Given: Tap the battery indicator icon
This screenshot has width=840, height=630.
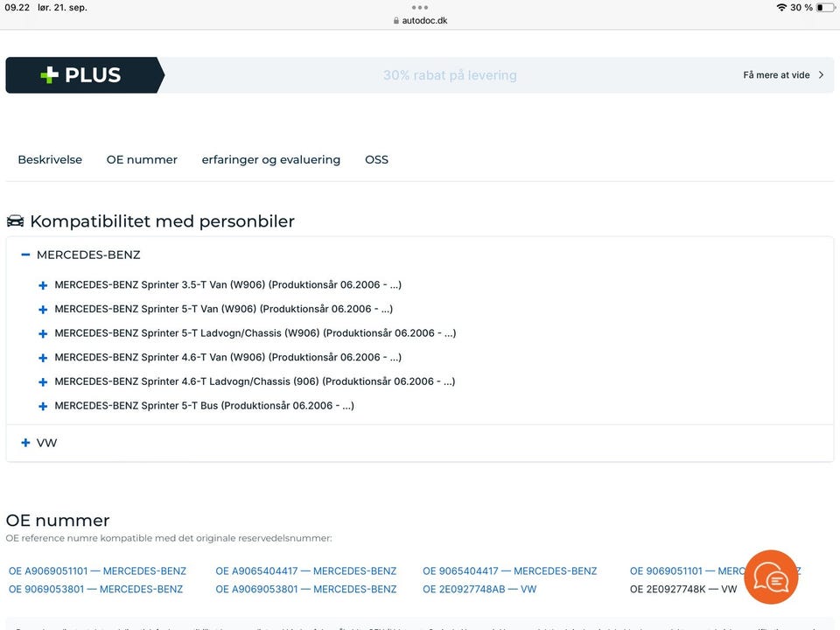Looking at the screenshot, I should (825, 8).
